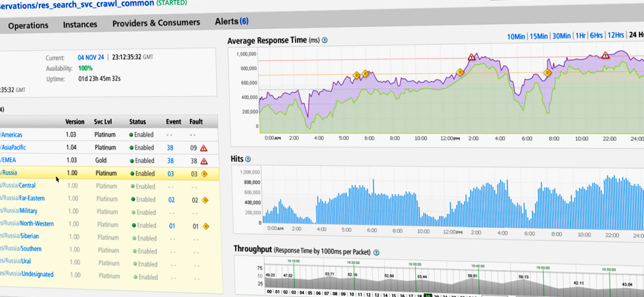Click red fault warning icon in EMEA row
This screenshot has height=297, width=644.
tap(204, 161)
